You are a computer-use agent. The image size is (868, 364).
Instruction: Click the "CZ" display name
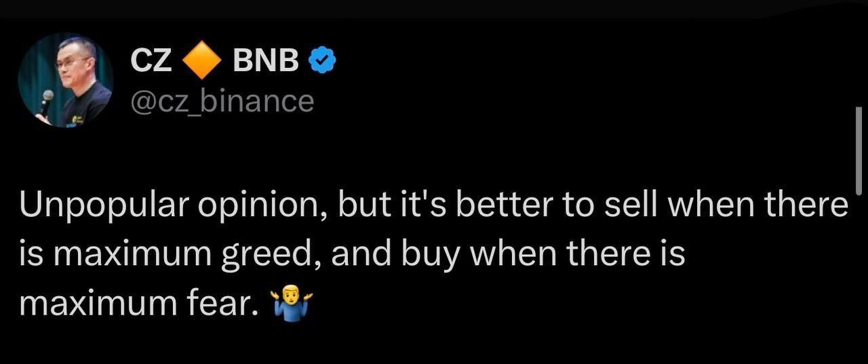click(151, 62)
